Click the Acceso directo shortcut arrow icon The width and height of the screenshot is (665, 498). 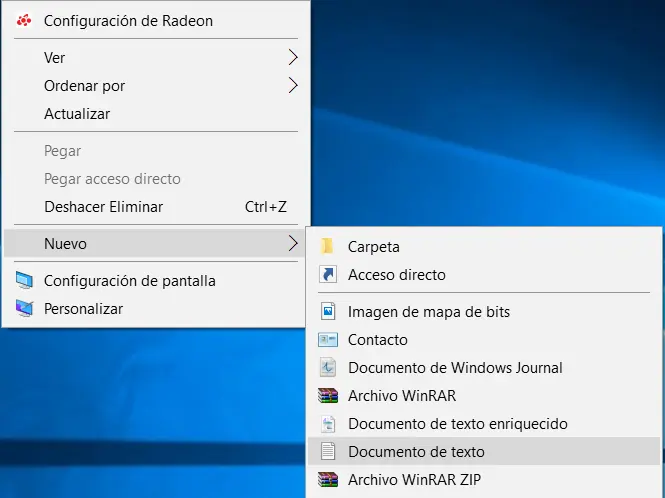click(328, 274)
